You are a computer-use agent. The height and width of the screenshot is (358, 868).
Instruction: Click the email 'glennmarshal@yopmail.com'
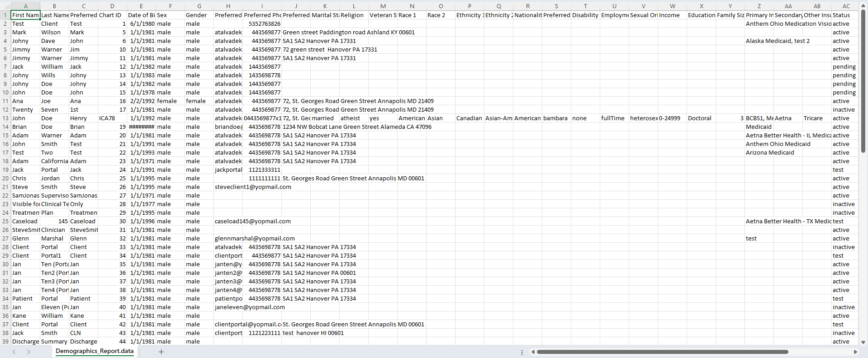point(255,238)
